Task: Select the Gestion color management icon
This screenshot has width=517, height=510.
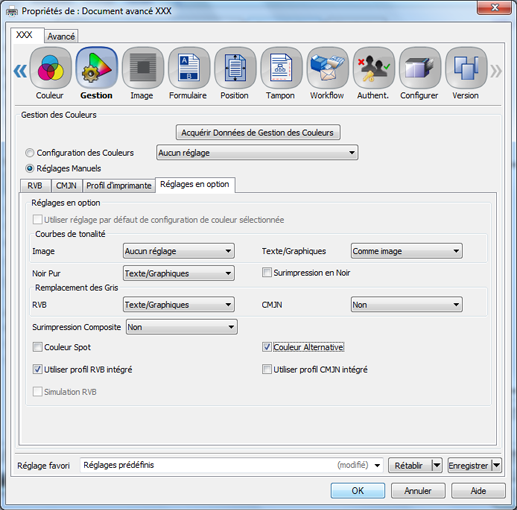Action: pyautogui.click(x=97, y=68)
